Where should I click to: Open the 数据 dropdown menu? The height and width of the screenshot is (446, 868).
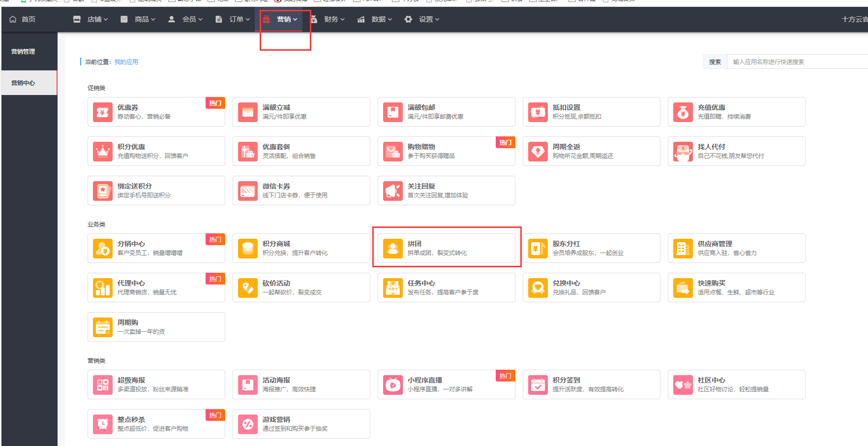[x=375, y=19]
